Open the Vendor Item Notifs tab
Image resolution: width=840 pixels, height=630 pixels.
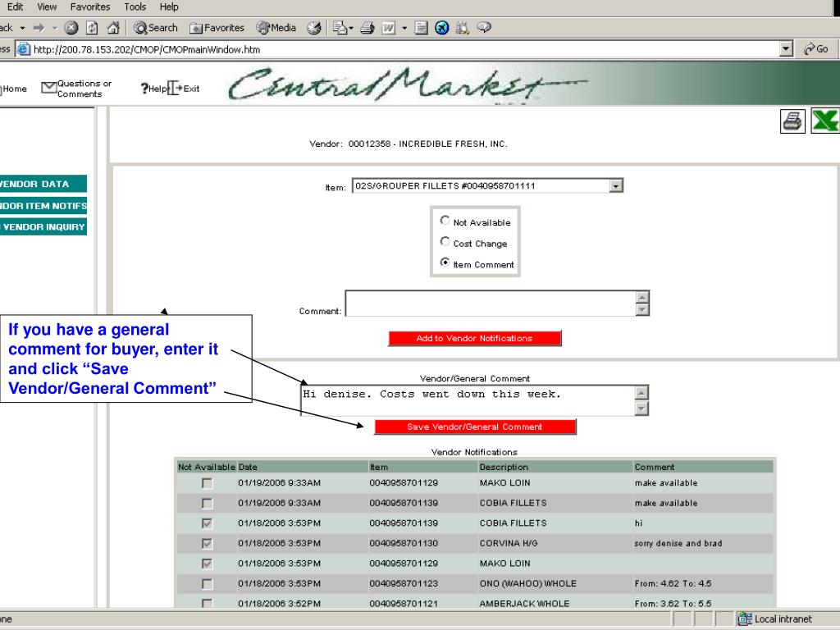pos(43,206)
